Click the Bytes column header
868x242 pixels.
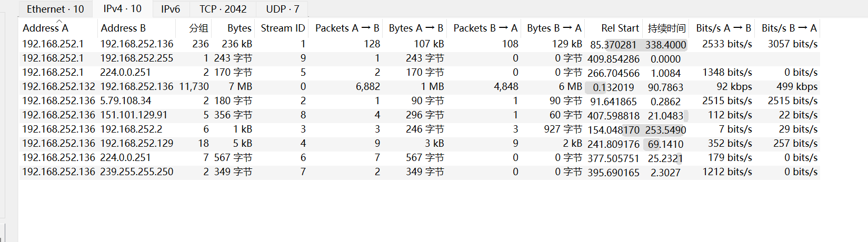[239, 28]
